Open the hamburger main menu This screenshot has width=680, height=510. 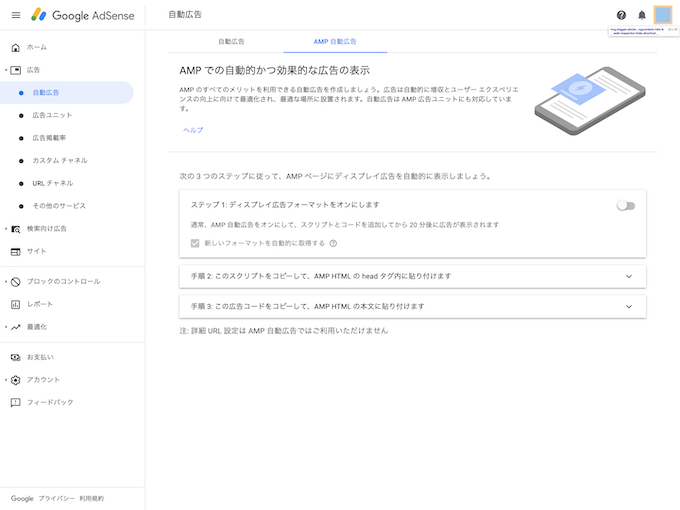[x=15, y=15]
